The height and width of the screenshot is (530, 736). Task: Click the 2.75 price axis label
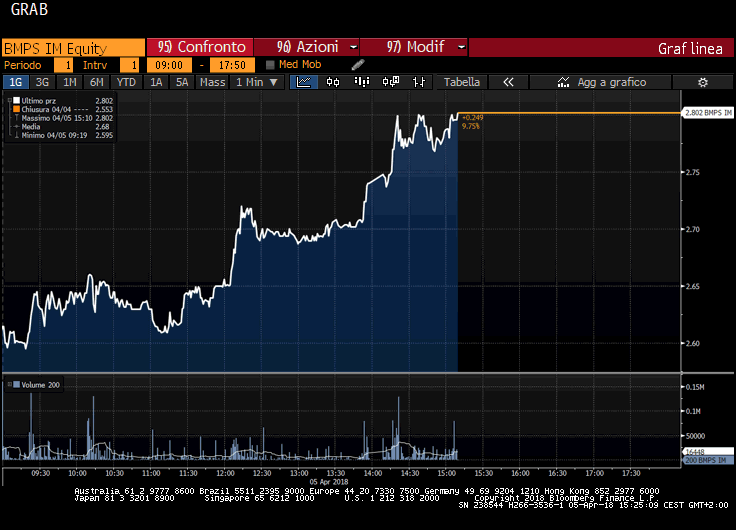click(693, 172)
